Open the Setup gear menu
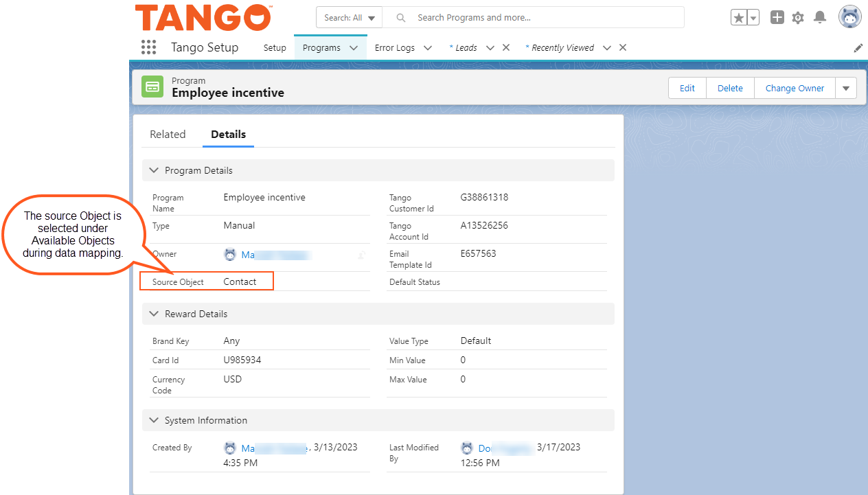This screenshot has width=868, height=495. [x=798, y=17]
